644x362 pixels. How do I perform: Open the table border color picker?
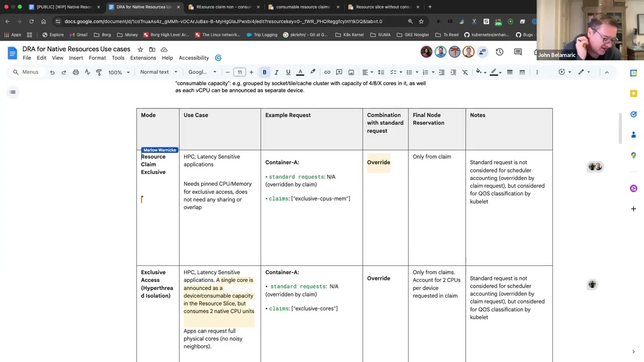point(495,72)
